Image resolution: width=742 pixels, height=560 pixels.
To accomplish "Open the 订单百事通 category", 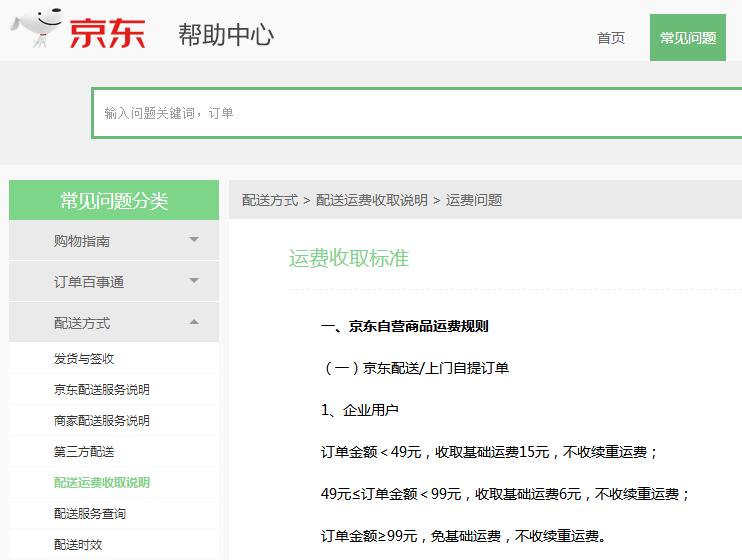I will (114, 282).
